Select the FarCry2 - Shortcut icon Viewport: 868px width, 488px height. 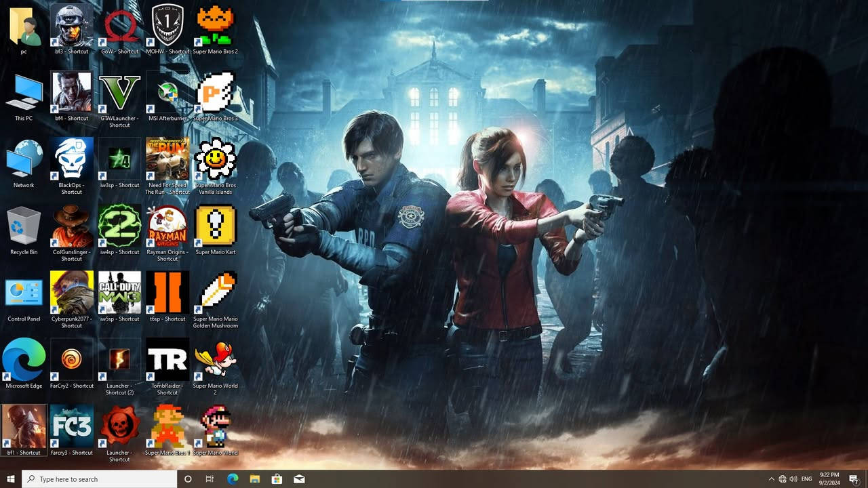[x=72, y=359]
